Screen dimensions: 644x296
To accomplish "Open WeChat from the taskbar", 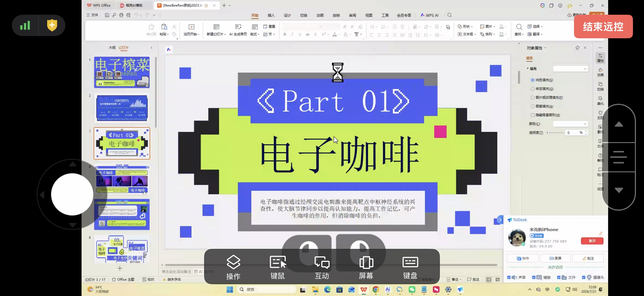I will (412, 289).
